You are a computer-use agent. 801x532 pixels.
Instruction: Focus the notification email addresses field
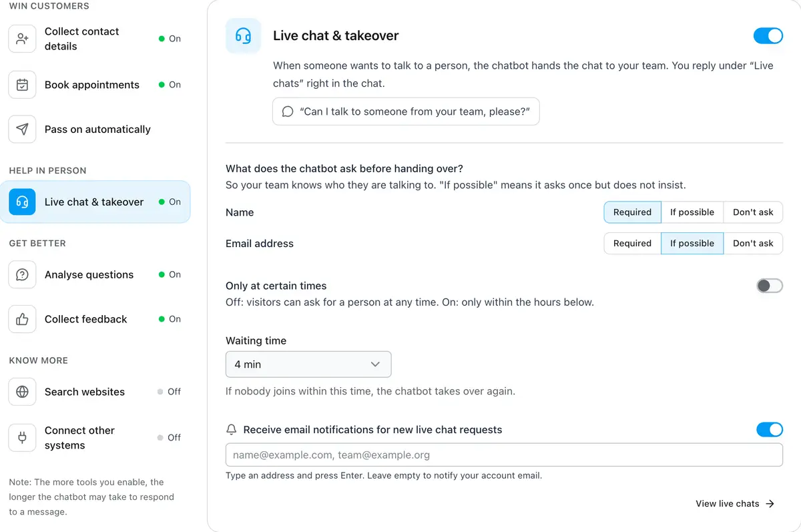(504, 455)
